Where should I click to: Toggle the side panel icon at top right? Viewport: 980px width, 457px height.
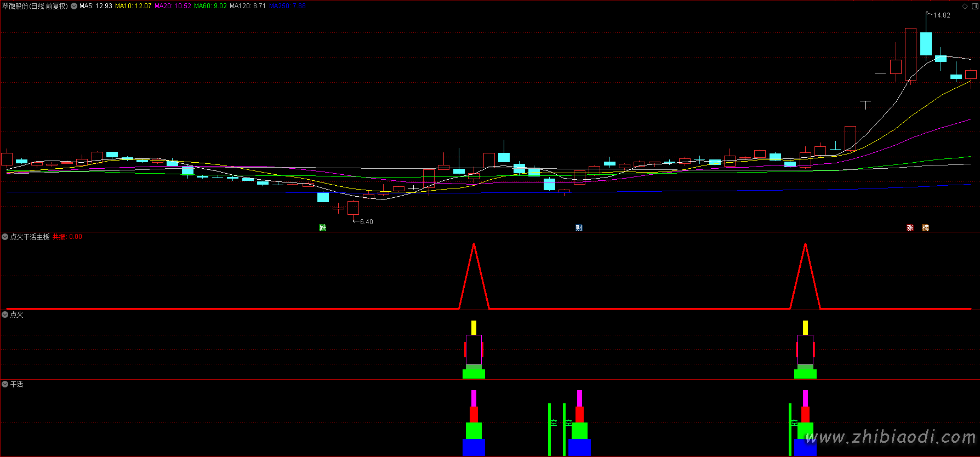(975, 6)
